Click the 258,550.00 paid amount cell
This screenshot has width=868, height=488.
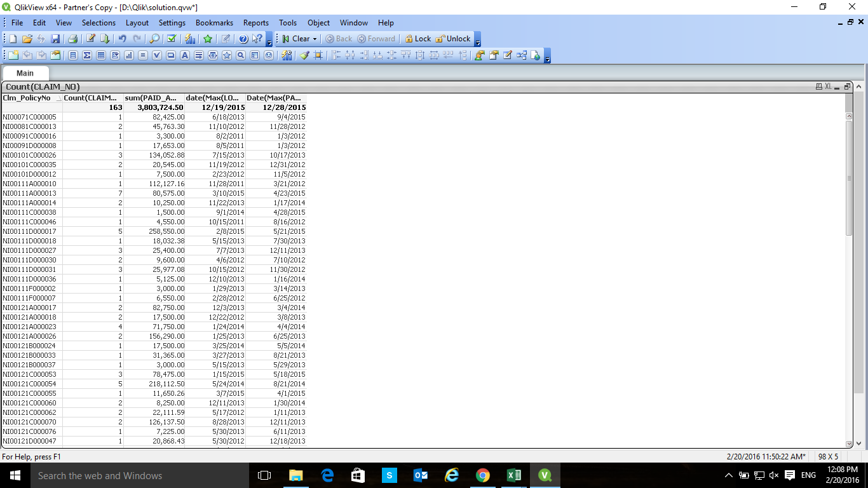[154, 231]
